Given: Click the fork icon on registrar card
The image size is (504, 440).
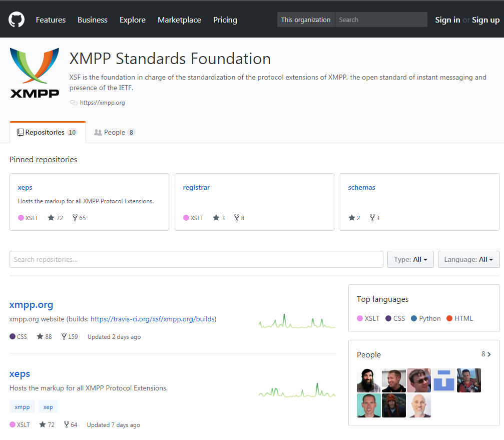Looking at the screenshot, I should [x=237, y=218].
